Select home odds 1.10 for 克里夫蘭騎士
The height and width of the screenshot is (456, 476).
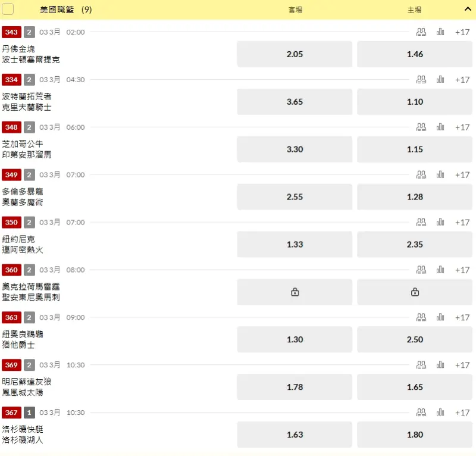pyautogui.click(x=415, y=102)
